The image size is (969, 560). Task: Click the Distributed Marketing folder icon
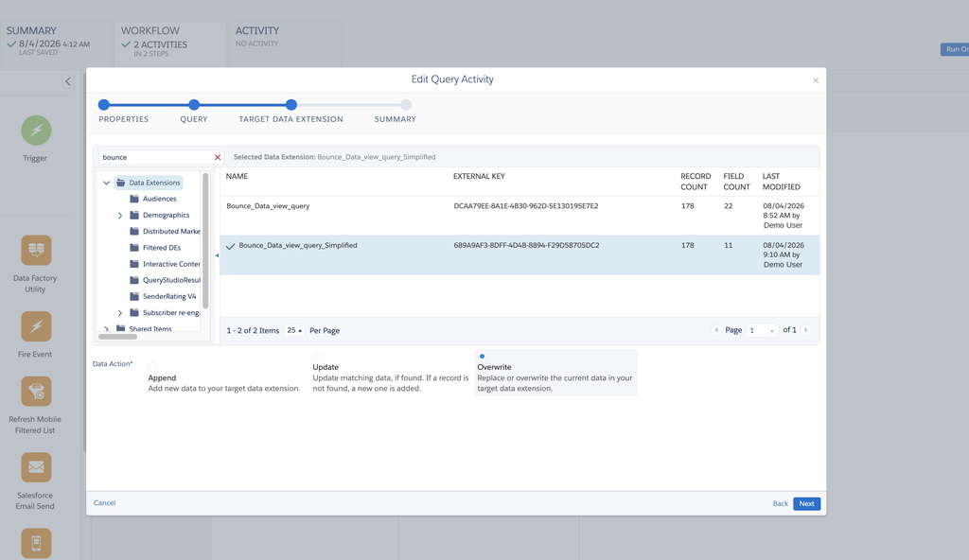click(134, 231)
